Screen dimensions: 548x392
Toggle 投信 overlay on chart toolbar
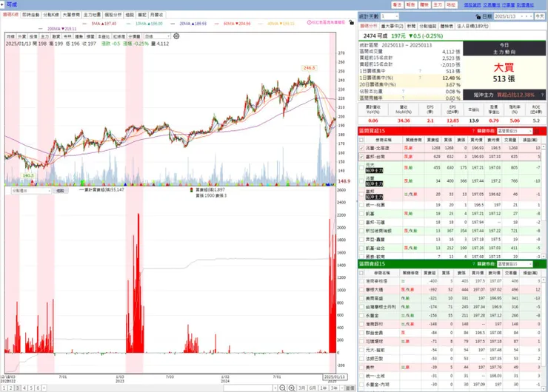[33, 36]
